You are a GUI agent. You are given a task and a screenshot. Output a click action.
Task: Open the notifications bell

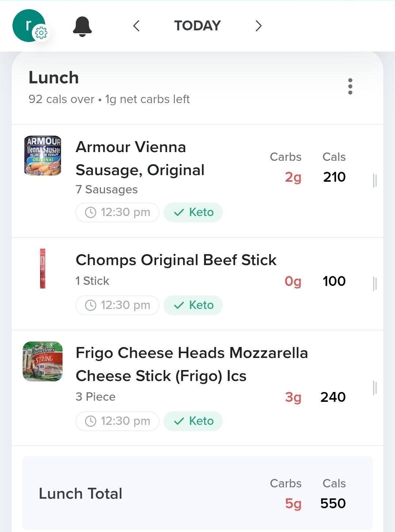point(82,26)
